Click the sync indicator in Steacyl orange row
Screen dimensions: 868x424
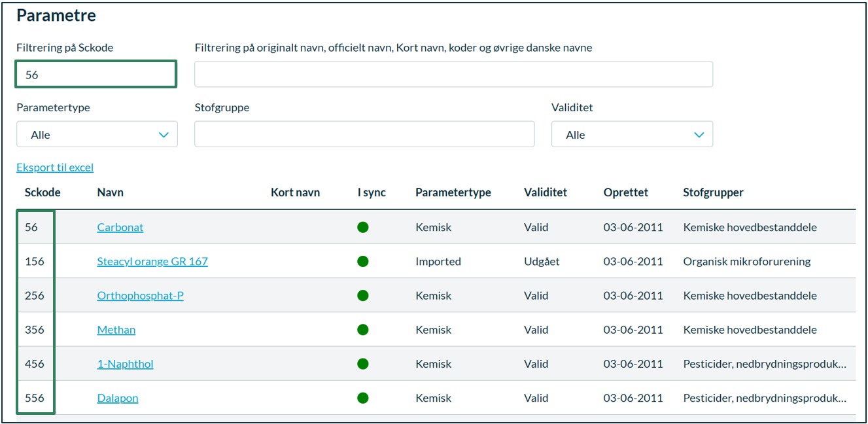click(x=363, y=261)
